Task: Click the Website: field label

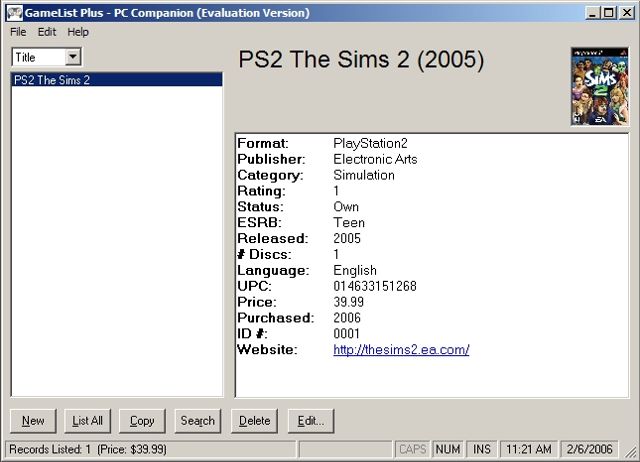Action: [267, 350]
